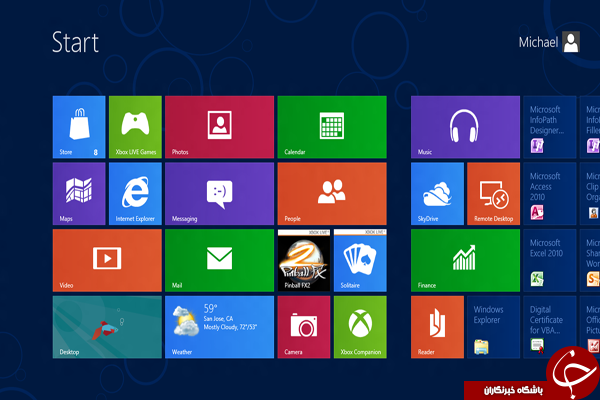Launch the Xbox Companion tile
The width and height of the screenshot is (600, 400).
click(360, 327)
